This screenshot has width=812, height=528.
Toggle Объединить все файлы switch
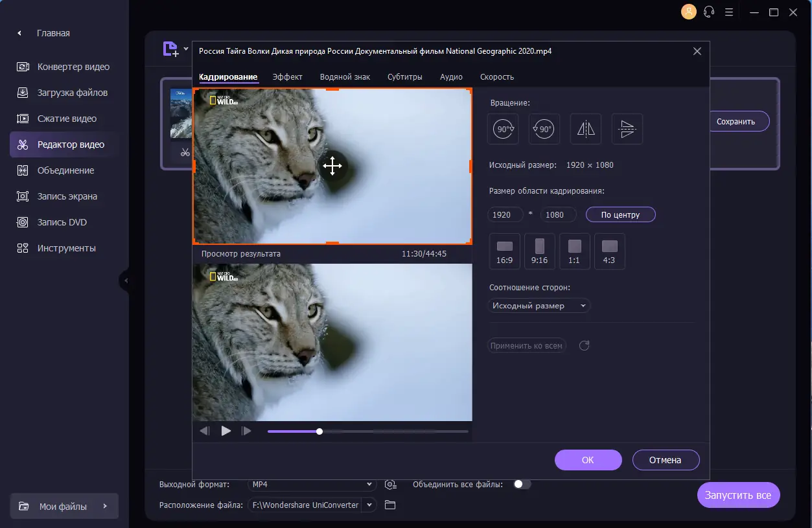[x=522, y=484]
